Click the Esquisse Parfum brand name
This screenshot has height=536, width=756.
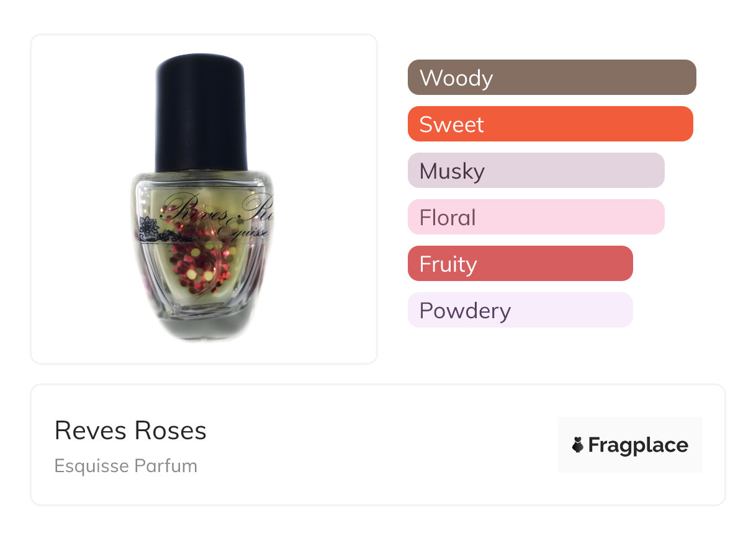tap(125, 466)
